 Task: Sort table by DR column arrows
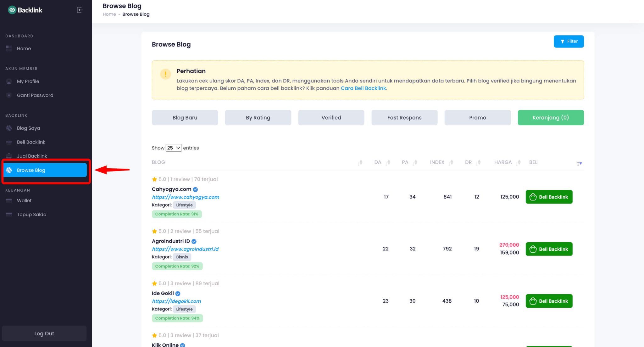pos(479,162)
